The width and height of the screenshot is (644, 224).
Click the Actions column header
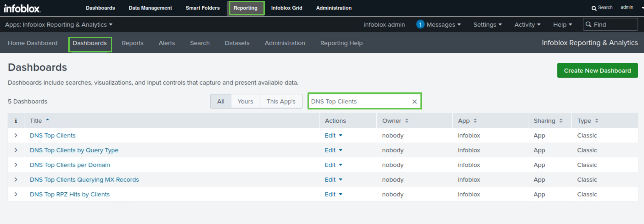335,121
